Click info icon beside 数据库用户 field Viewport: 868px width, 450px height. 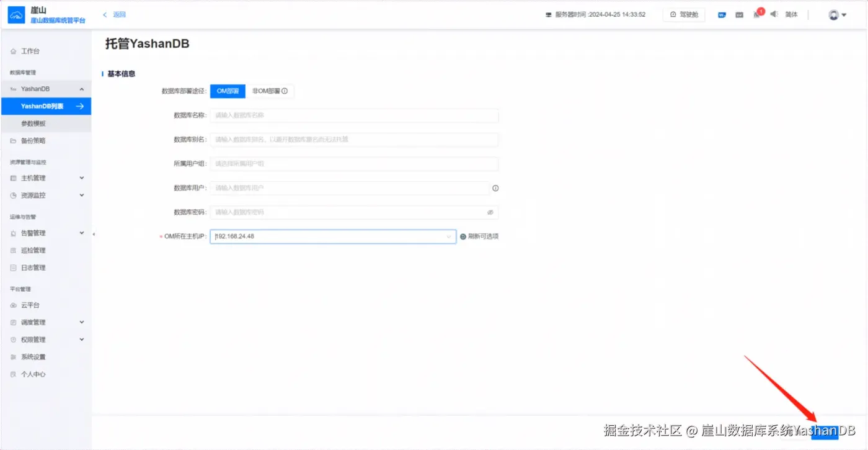point(495,188)
